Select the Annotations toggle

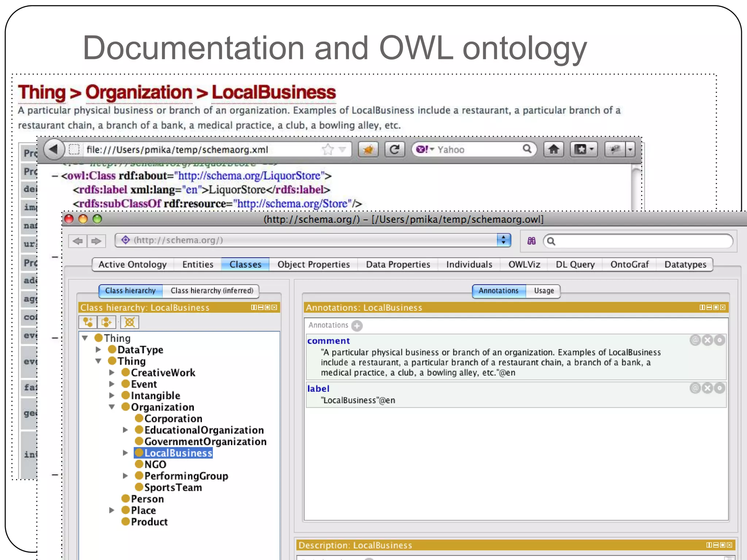tap(499, 291)
